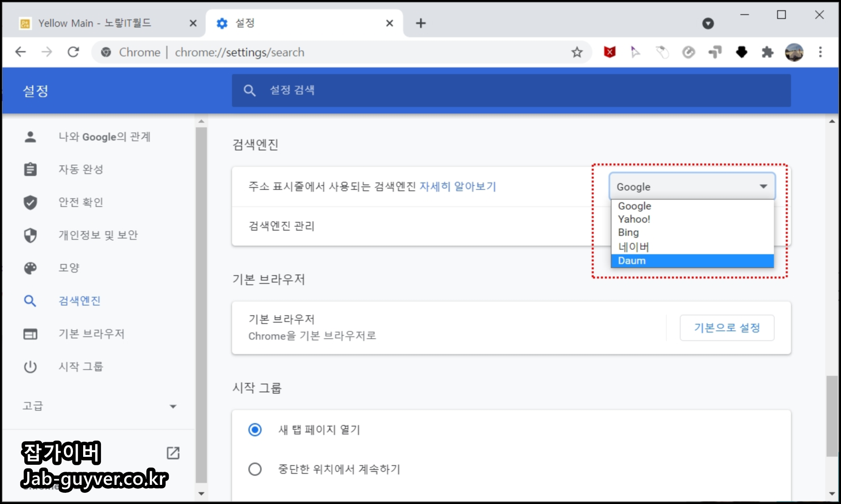
Task: Click the shield check icon for 안전 확인
Action: (x=30, y=202)
